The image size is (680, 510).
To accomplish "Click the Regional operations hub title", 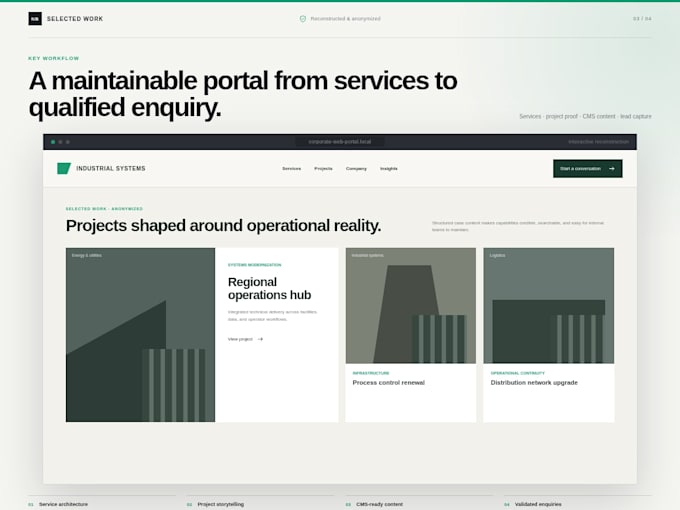I will (x=269, y=288).
